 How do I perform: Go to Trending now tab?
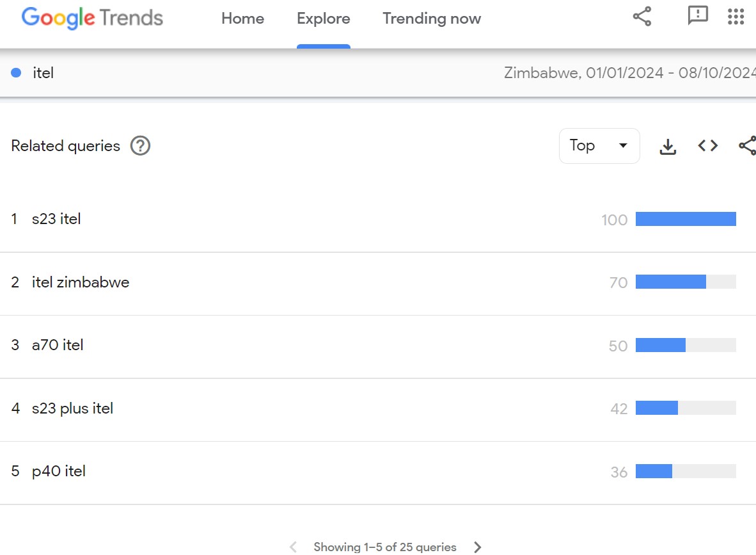[432, 19]
